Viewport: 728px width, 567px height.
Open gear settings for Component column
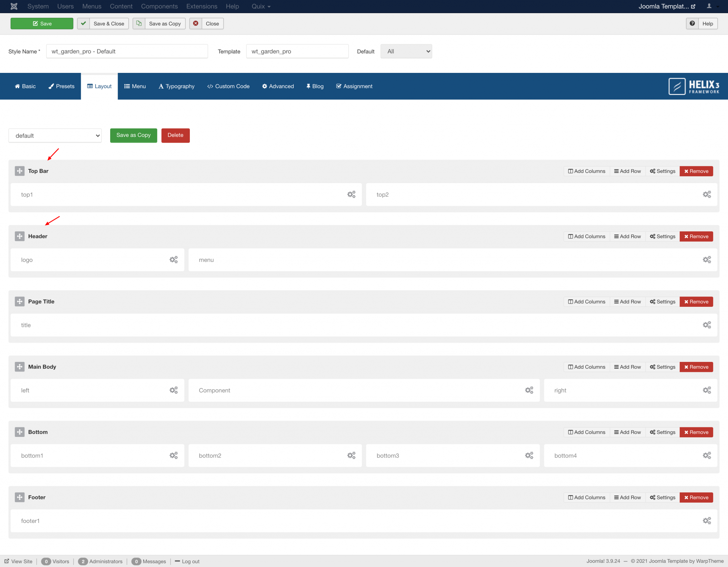point(529,390)
